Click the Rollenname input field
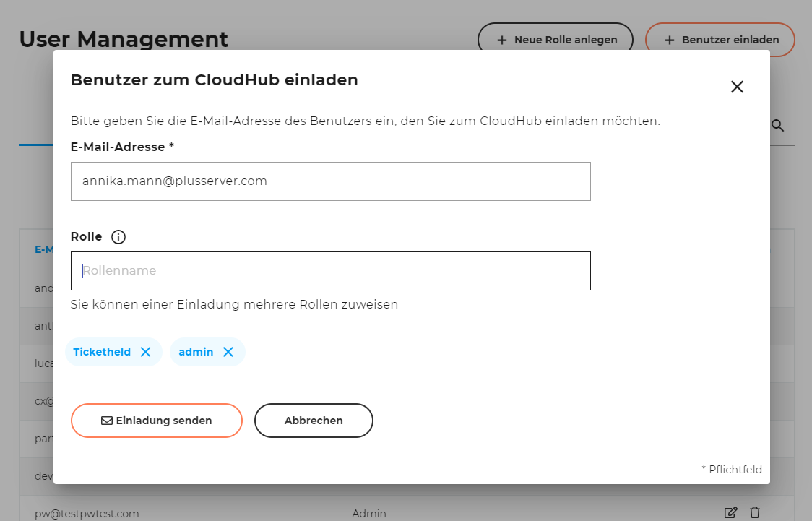 (x=330, y=270)
